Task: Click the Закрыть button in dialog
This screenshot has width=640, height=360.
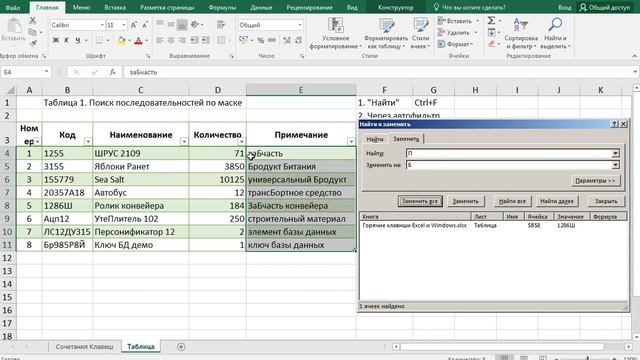Action: (606, 201)
